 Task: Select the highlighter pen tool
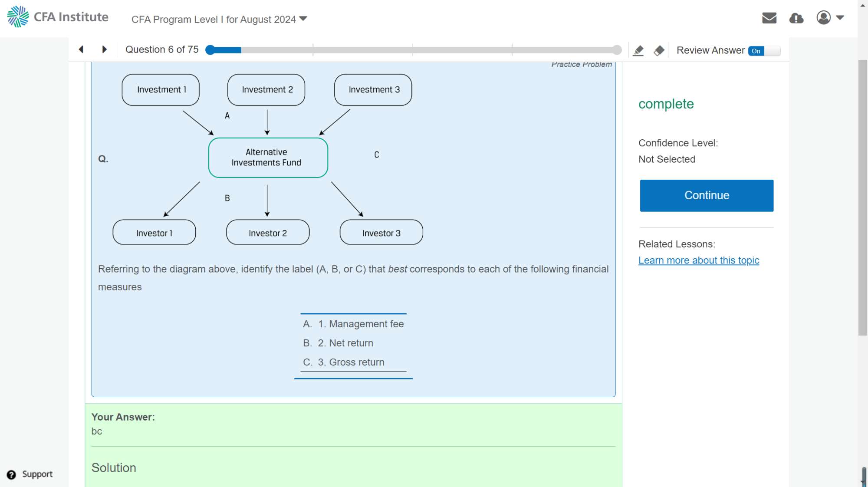[x=638, y=51]
